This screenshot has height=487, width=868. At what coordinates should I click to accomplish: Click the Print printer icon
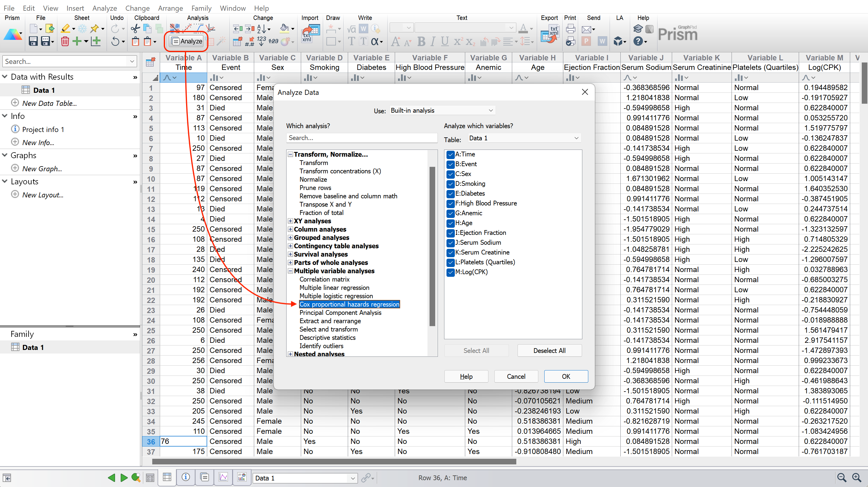(570, 29)
